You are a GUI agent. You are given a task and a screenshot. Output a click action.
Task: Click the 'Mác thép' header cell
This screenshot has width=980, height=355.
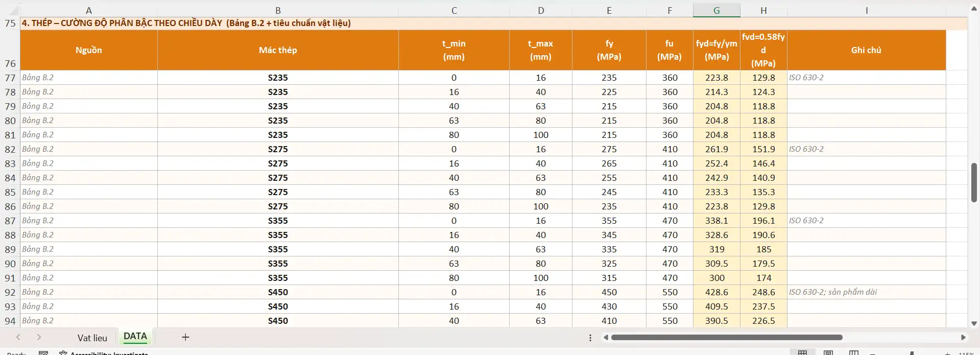pyautogui.click(x=278, y=50)
